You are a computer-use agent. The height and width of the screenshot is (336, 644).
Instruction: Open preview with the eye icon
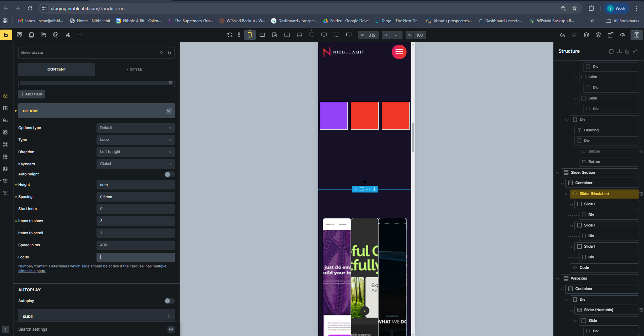[623, 35]
